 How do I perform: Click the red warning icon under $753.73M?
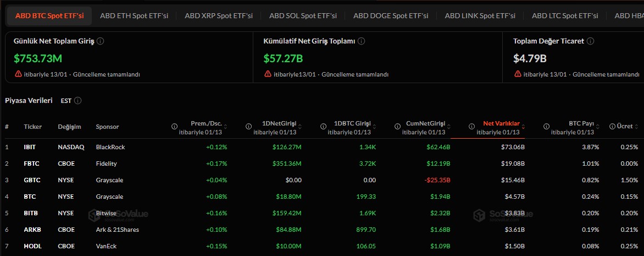[x=19, y=74]
